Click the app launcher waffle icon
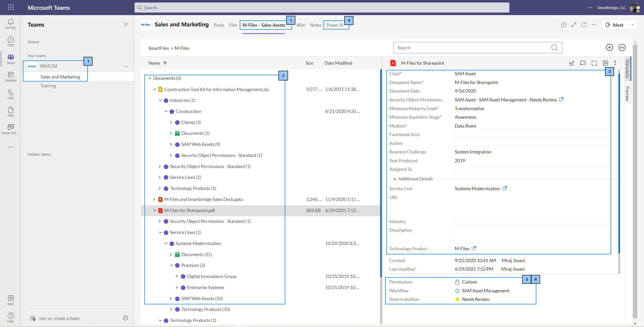The height and width of the screenshot is (327, 644). [11, 7]
